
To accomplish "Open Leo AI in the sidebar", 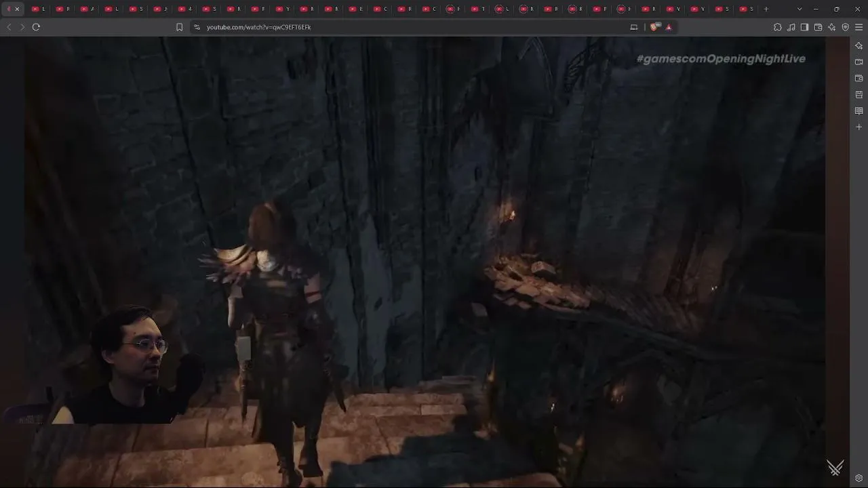I will [x=859, y=45].
